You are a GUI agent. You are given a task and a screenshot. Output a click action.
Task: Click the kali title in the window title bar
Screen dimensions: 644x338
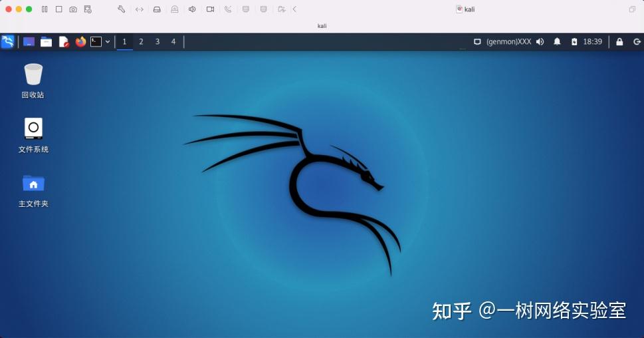(469, 9)
